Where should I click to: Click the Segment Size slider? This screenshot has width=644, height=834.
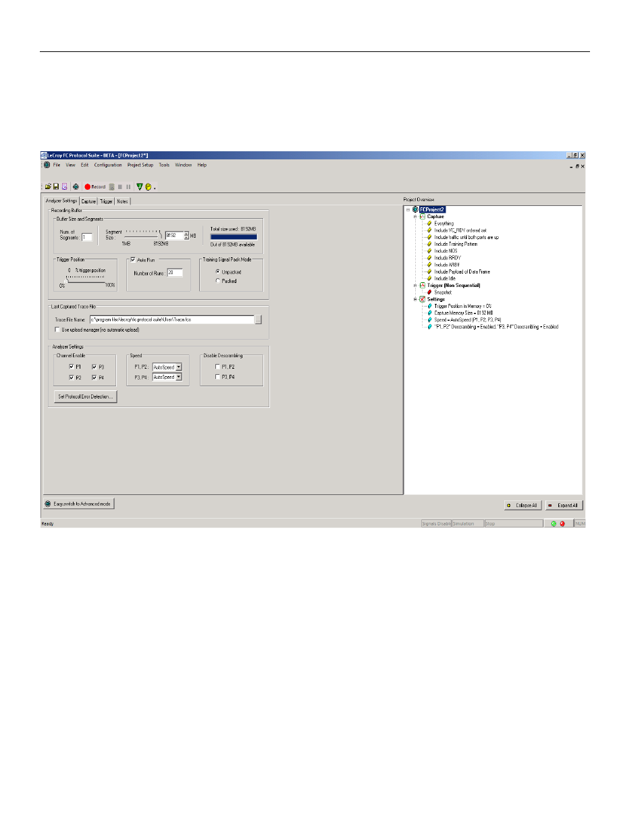[144, 233]
